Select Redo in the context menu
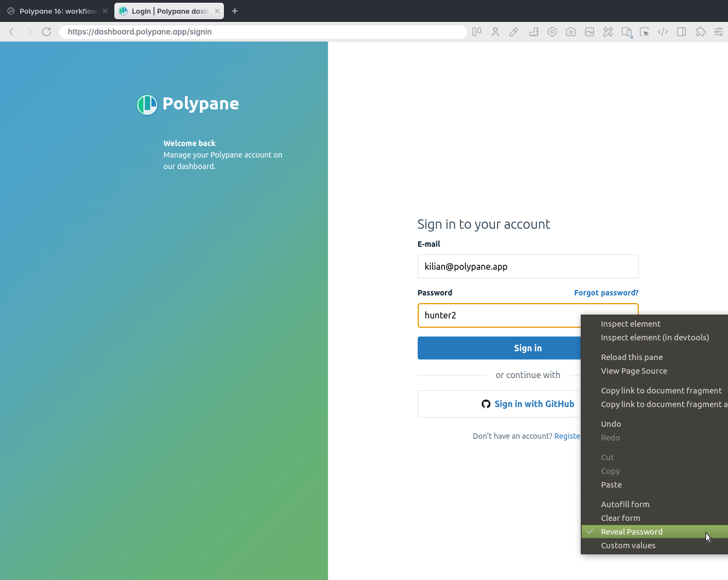 pos(655,438)
